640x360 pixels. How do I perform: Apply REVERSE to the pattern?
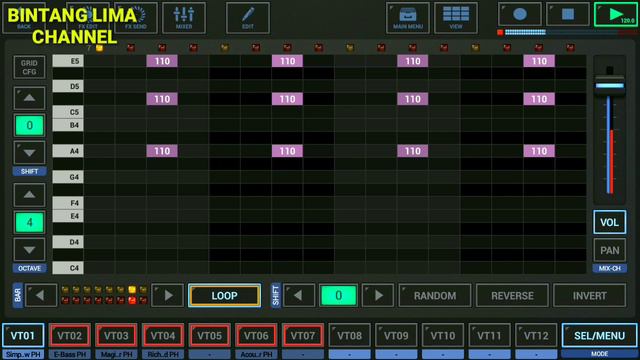point(512,296)
